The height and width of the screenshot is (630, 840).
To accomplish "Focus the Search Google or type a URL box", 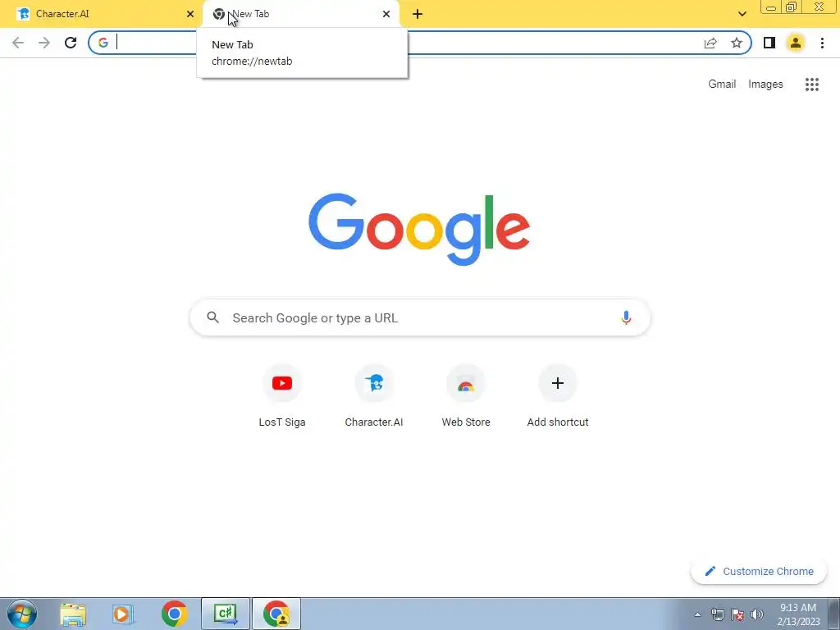I will click(x=420, y=317).
